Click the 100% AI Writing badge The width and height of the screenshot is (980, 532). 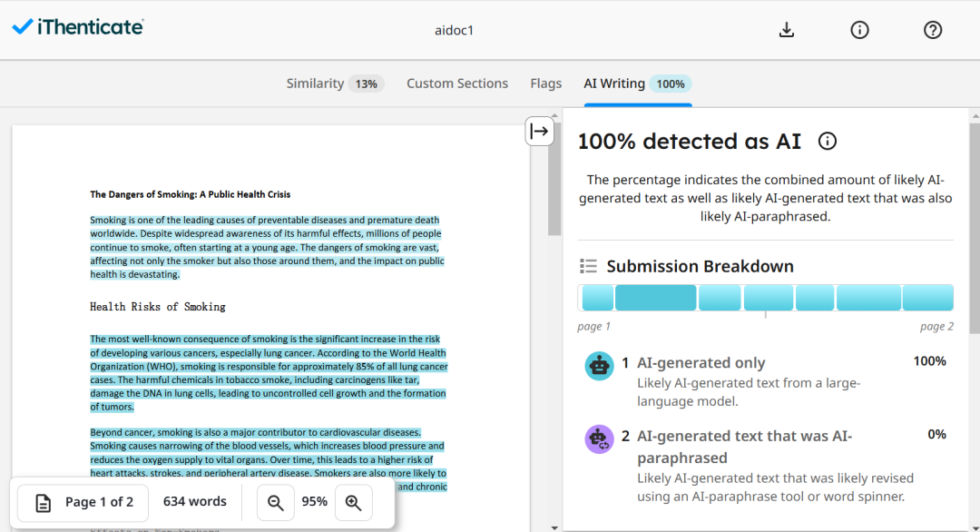coord(671,84)
